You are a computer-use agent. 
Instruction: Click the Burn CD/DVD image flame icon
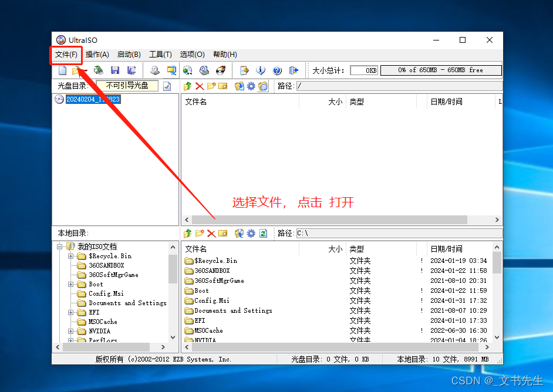coord(221,70)
